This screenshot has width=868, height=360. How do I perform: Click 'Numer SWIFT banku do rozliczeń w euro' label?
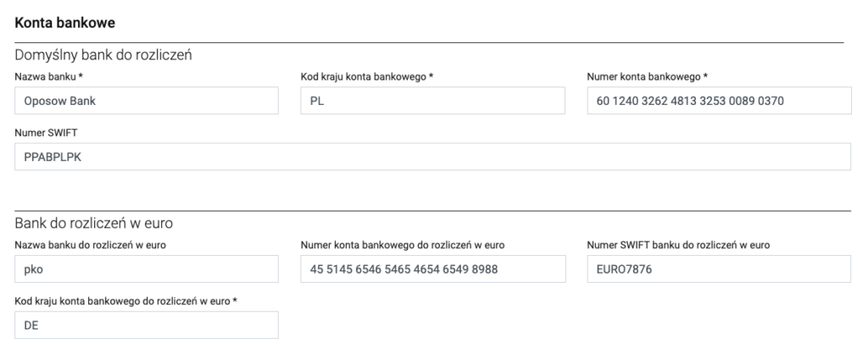(678, 245)
